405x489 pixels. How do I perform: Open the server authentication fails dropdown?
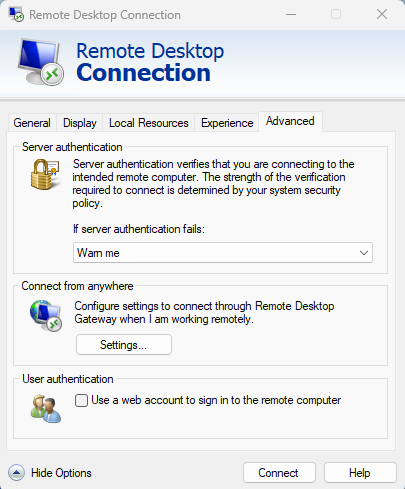(x=223, y=253)
